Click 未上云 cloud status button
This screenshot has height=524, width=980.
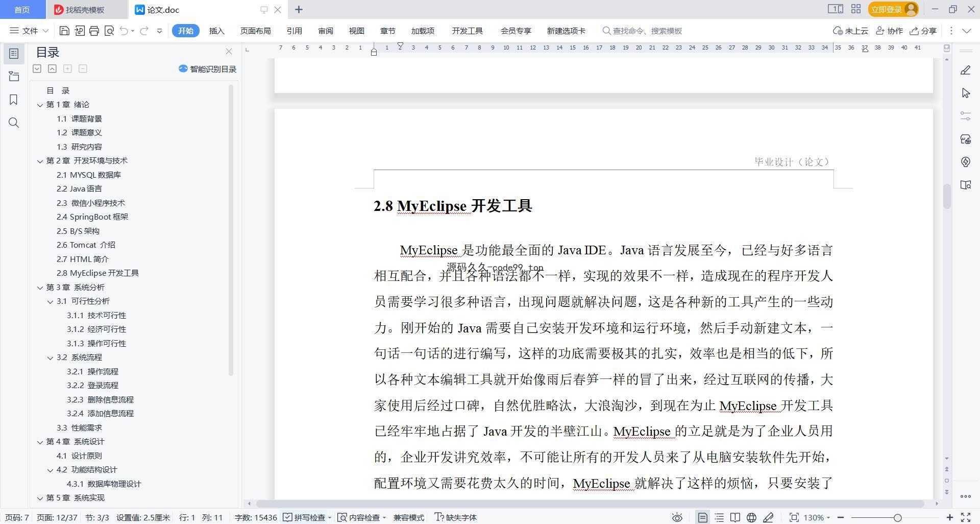[850, 31]
